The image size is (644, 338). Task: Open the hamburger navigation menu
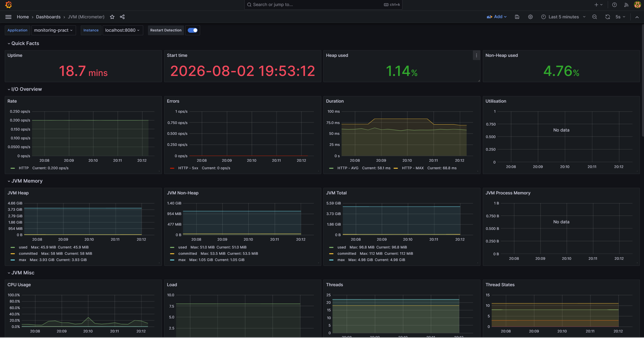[8, 17]
